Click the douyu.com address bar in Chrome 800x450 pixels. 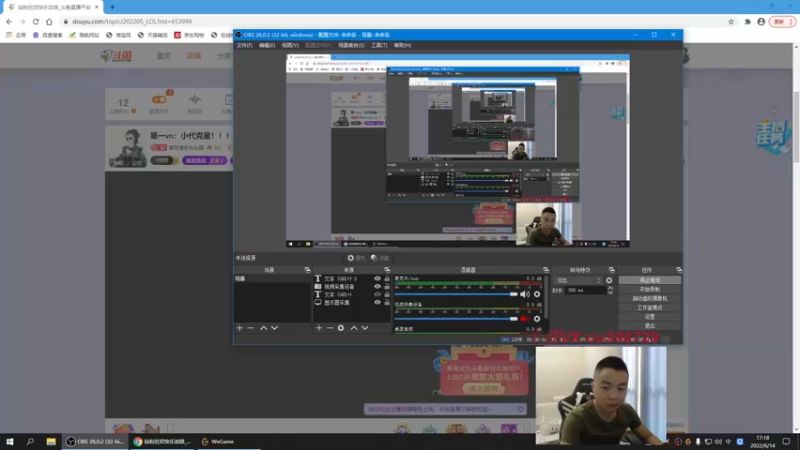click(393, 21)
